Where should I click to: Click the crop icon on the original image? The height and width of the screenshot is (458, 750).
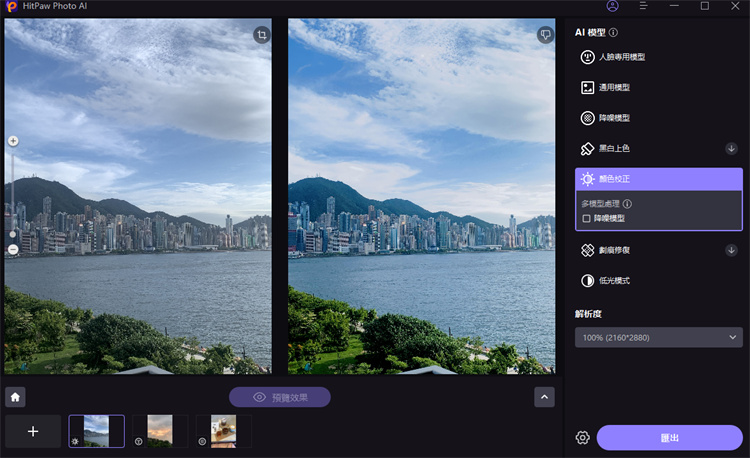click(261, 35)
